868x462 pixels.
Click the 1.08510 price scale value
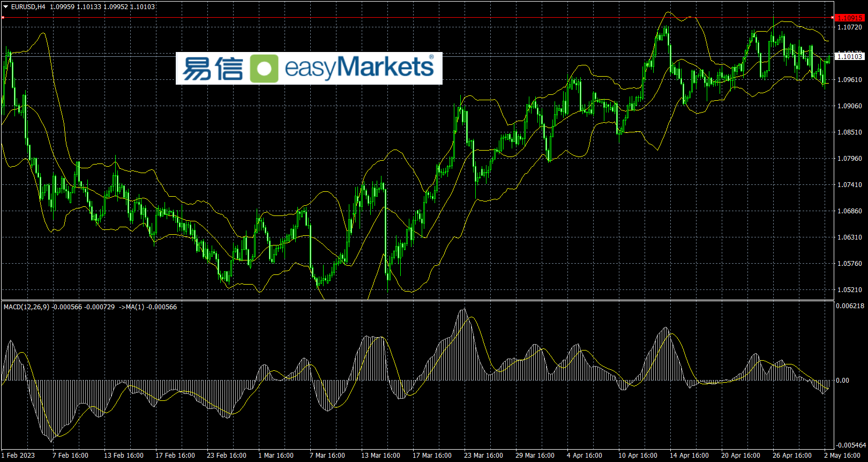pos(850,132)
